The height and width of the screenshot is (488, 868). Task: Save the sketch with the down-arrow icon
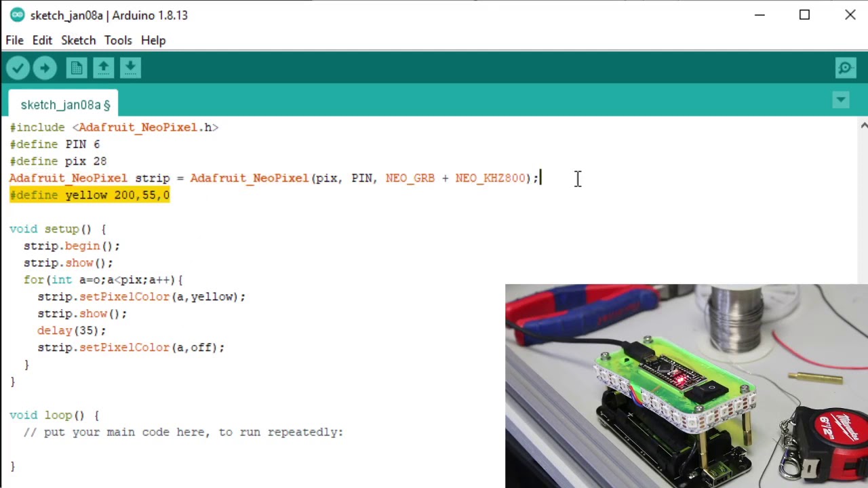[130, 68]
